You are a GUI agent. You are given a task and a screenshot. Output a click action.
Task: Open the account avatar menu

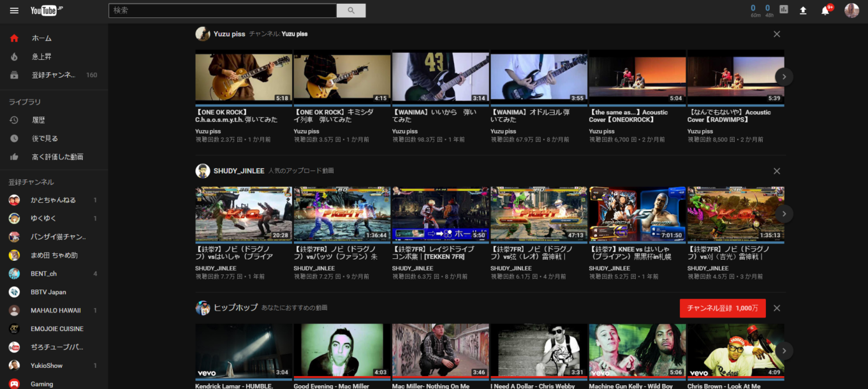(851, 10)
